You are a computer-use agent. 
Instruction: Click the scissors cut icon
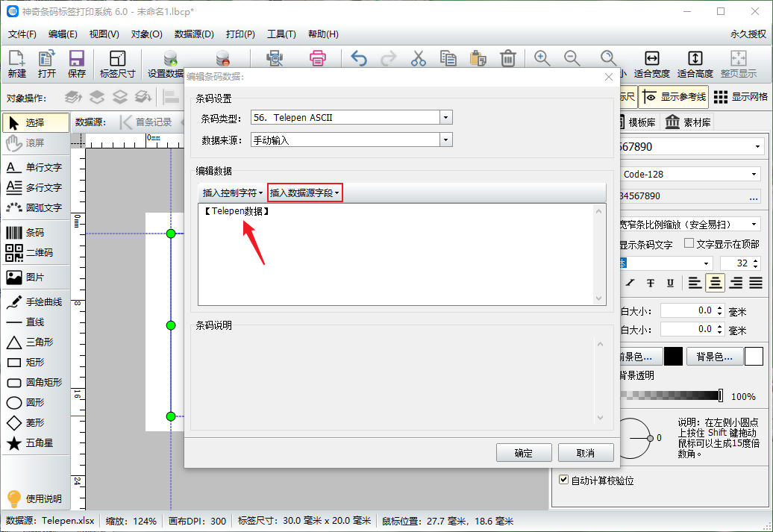[x=418, y=58]
